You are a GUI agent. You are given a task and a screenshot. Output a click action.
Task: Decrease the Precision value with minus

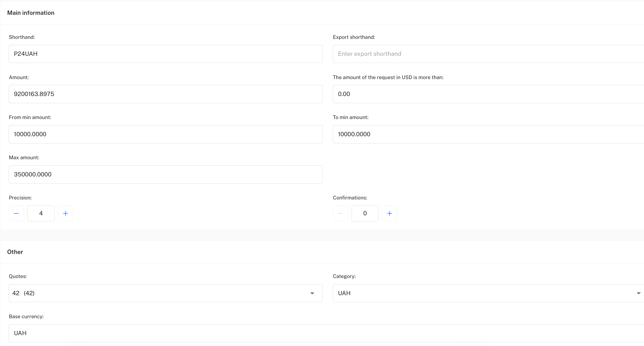tap(16, 213)
